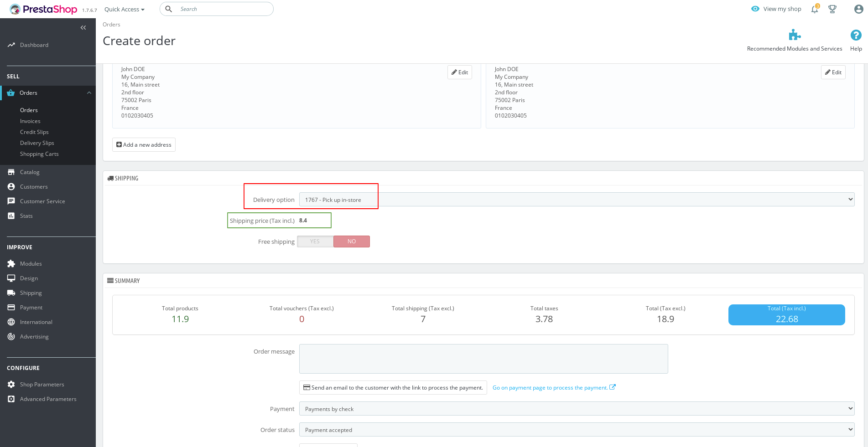Image resolution: width=868 pixels, height=447 pixels.
Task: Set Free shipping to YES
Action: (315, 241)
